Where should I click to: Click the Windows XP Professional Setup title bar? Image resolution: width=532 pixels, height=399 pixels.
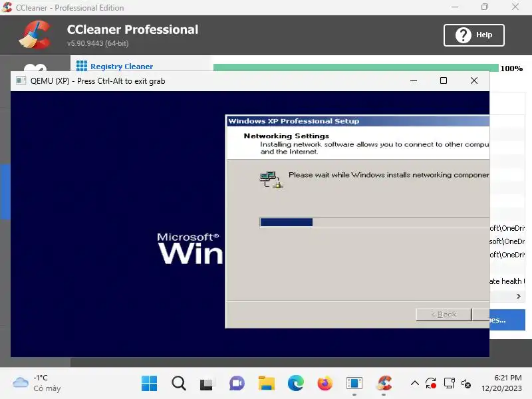pyautogui.click(x=358, y=121)
